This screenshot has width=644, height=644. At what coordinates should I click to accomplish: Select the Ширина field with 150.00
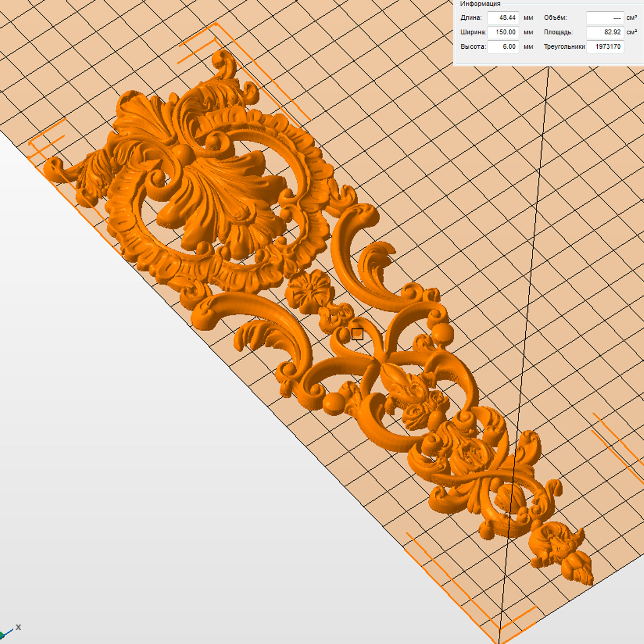coord(503,32)
